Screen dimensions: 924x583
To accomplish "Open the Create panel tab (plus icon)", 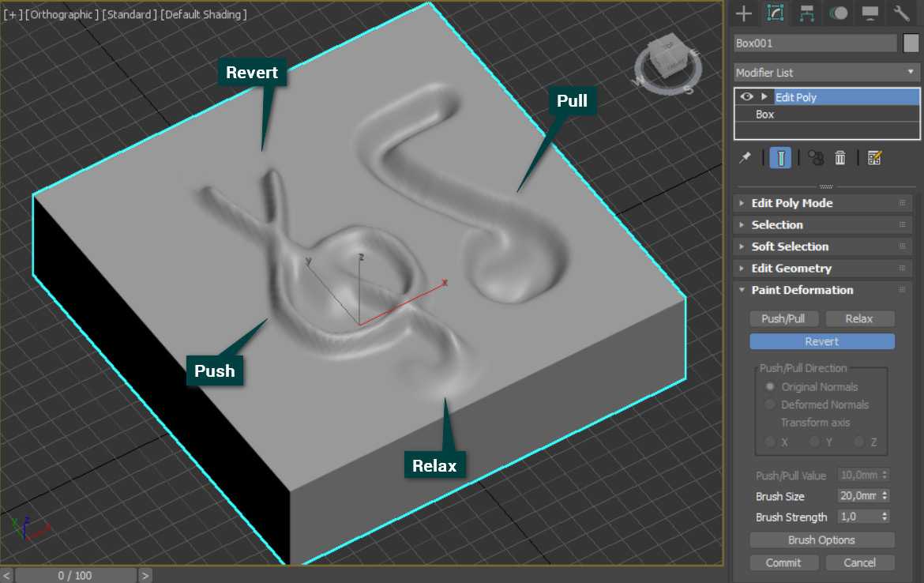I will point(742,13).
